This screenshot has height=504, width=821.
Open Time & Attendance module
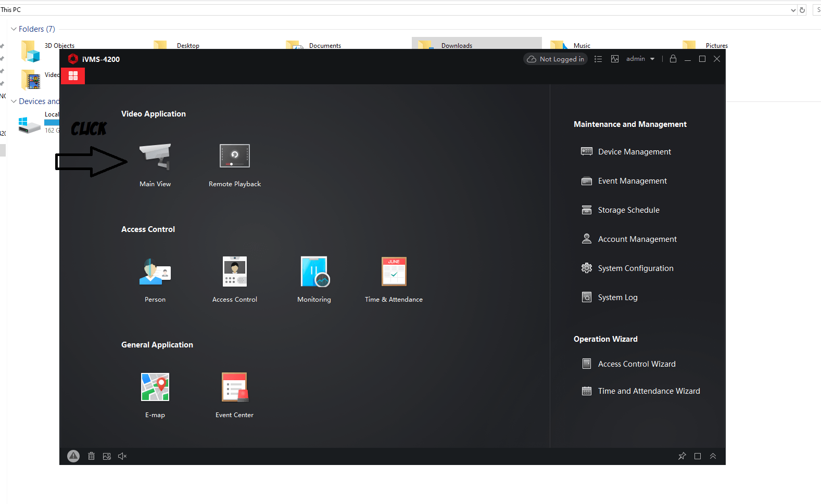tap(394, 272)
